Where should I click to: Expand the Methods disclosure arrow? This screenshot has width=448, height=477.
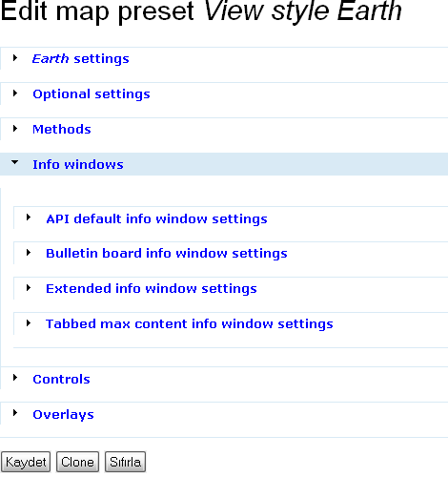(15, 129)
